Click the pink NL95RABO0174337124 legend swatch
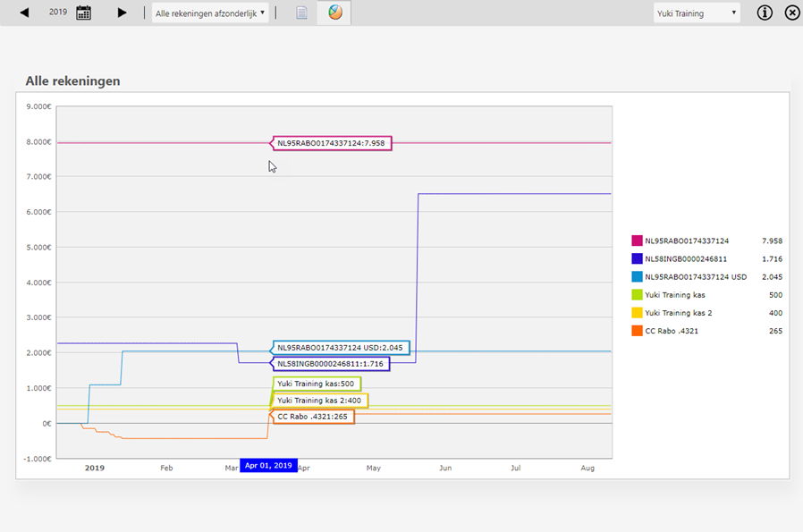This screenshot has height=532, width=803. 637,241
